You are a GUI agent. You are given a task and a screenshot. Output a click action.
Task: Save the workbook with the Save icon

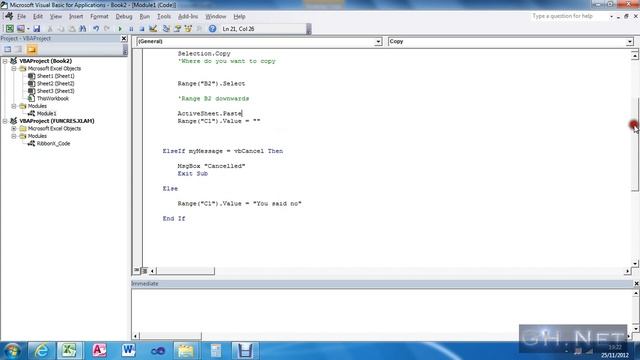pyautogui.click(x=37, y=29)
